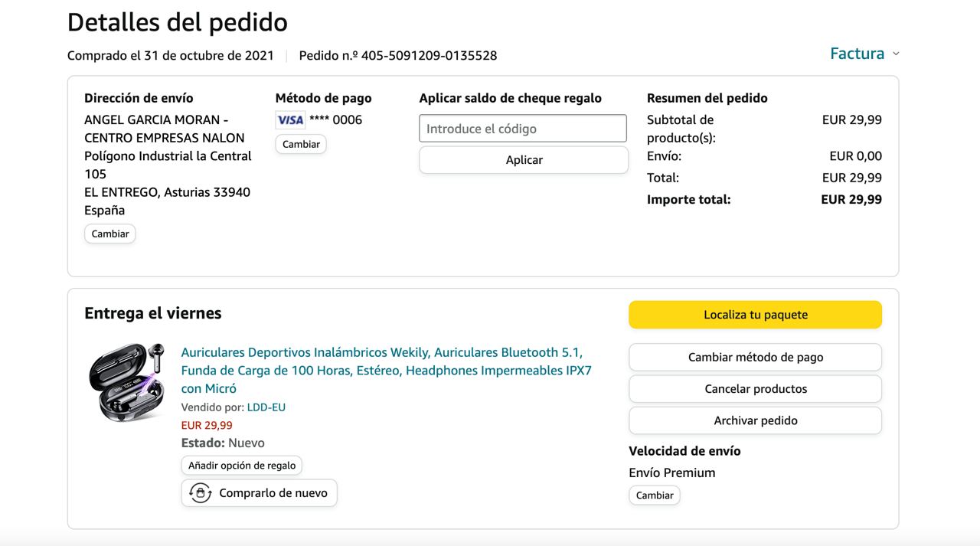Click Añadir opción de regalo
Screen dimensions: 980x546
pyautogui.click(x=242, y=466)
